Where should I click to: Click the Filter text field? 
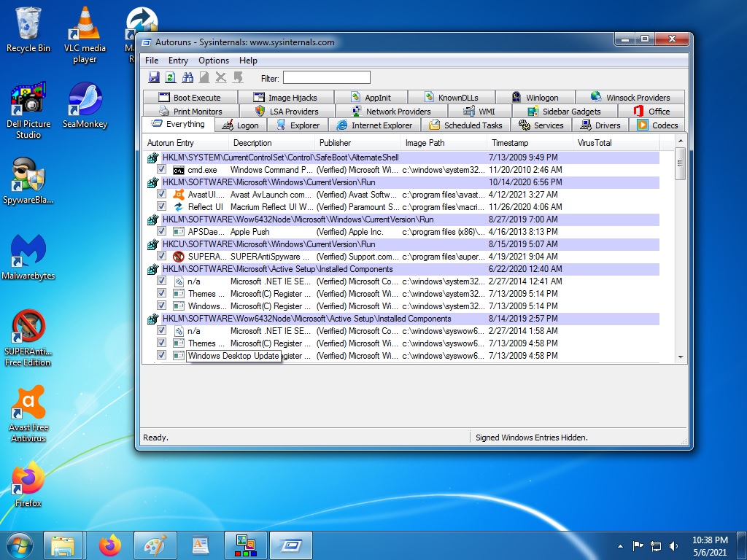point(327,77)
